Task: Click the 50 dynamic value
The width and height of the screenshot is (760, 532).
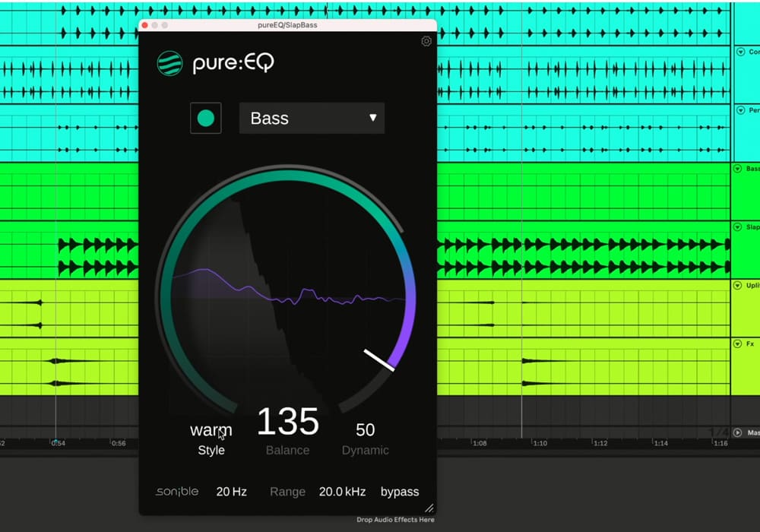Action: pos(365,429)
